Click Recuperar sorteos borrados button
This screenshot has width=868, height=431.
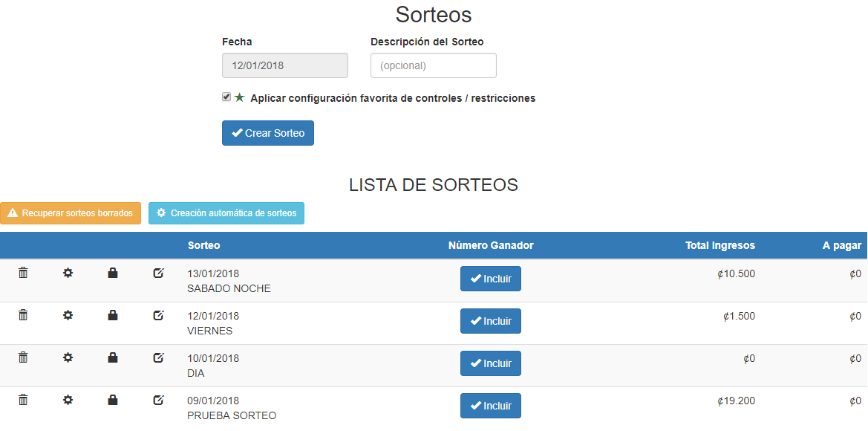point(71,213)
